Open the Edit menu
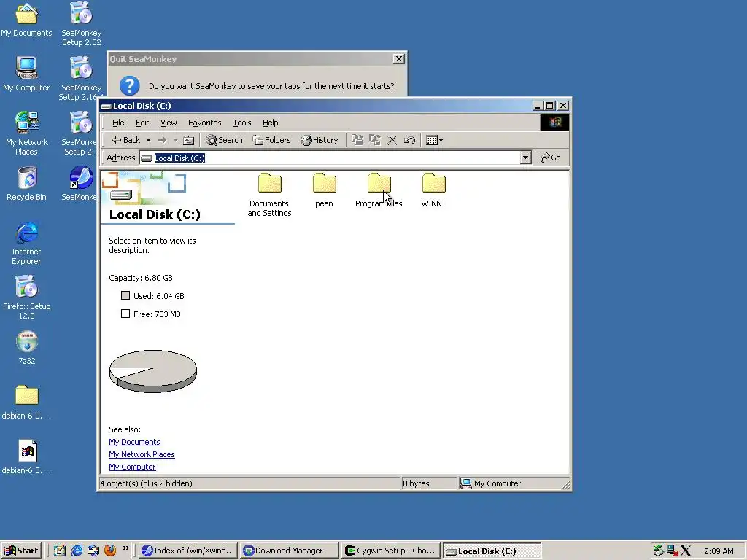The image size is (747, 560). click(142, 122)
